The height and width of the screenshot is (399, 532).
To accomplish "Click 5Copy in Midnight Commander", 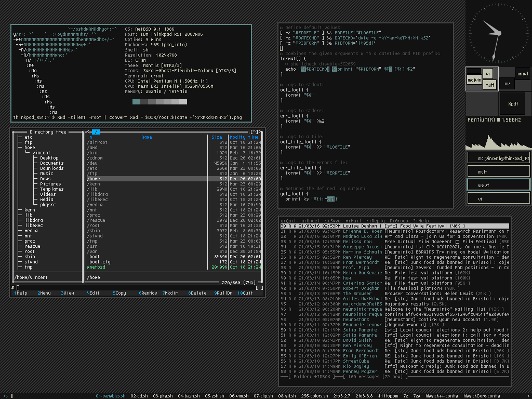I will coord(119,293).
